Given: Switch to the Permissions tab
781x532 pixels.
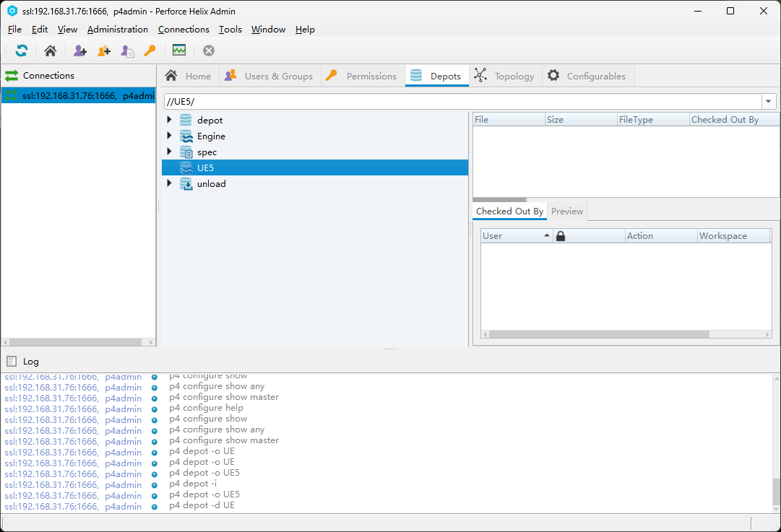Looking at the screenshot, I should point(362,76).
